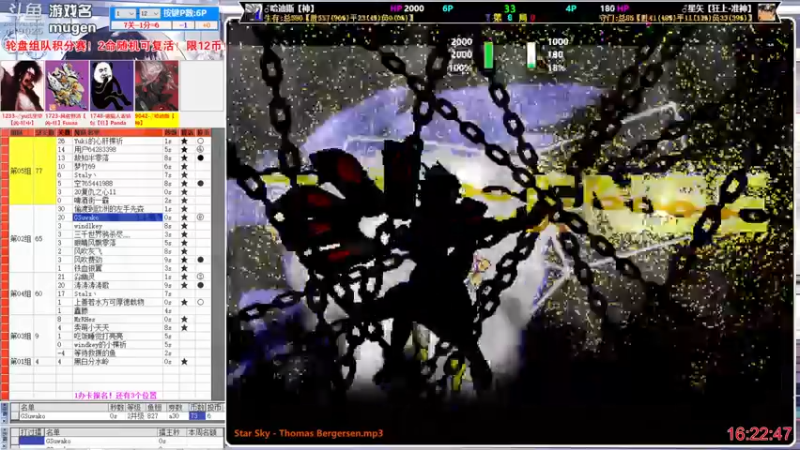This screenshot has height=450, width=800.
Task: Select the second colorful warrior thumbnail
Action: pyautogui.click(x=67, y=86)
